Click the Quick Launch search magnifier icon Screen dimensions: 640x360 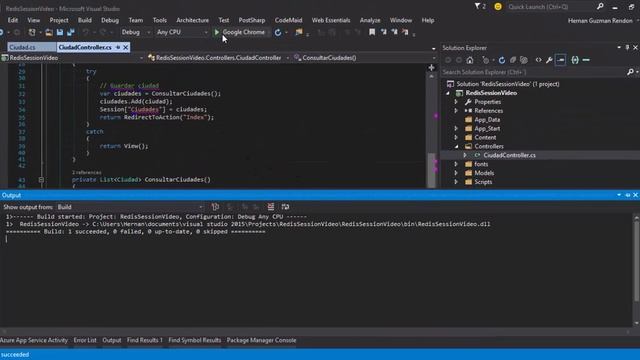600,6
